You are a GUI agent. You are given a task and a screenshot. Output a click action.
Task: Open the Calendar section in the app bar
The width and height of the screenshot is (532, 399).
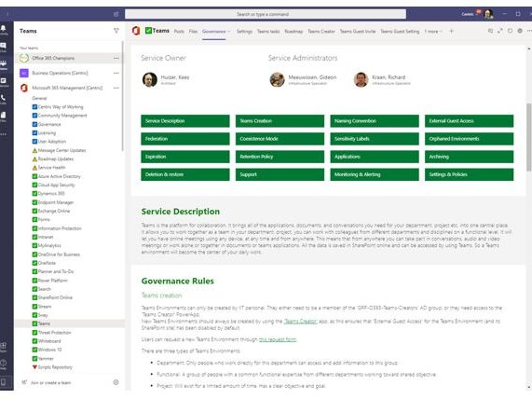click(x=4, y=82)
